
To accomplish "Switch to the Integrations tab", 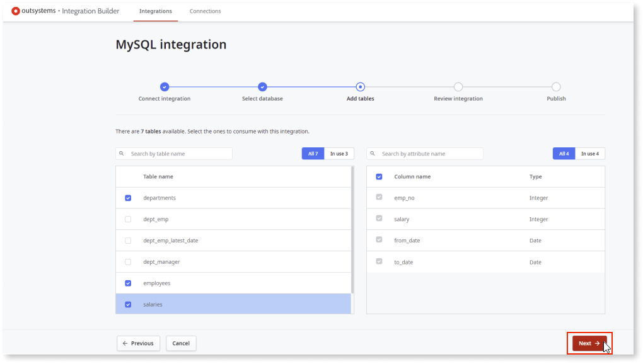I will pos(155,11).
